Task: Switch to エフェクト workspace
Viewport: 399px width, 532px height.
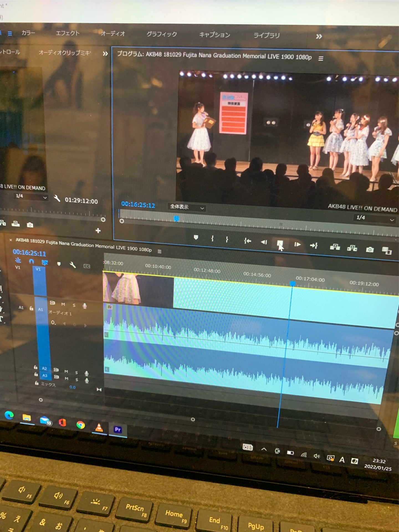Action: point(67,33)
